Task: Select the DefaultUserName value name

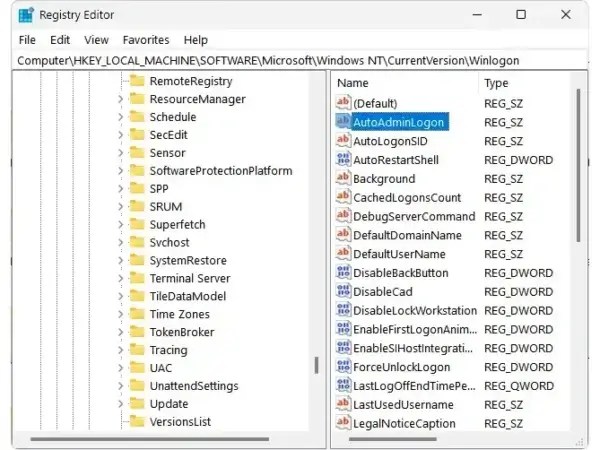Action: click(x=399, y=254)
